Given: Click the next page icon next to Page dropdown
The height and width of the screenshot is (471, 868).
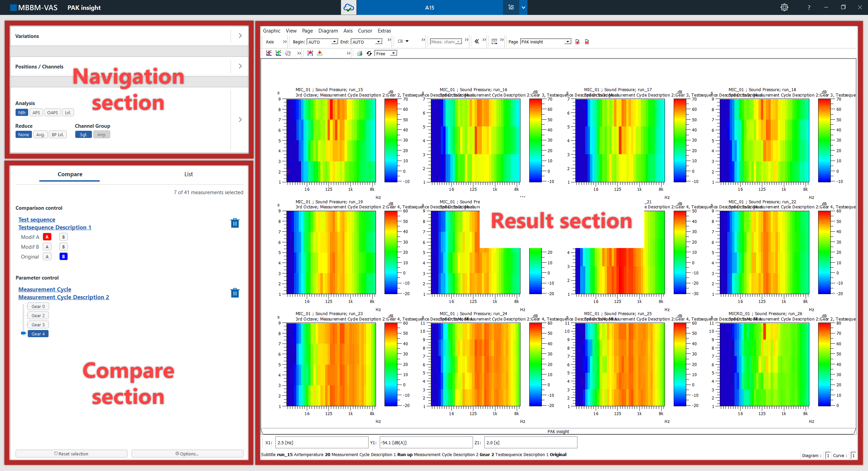Looking at the screenshot, I should pos(587,42).
